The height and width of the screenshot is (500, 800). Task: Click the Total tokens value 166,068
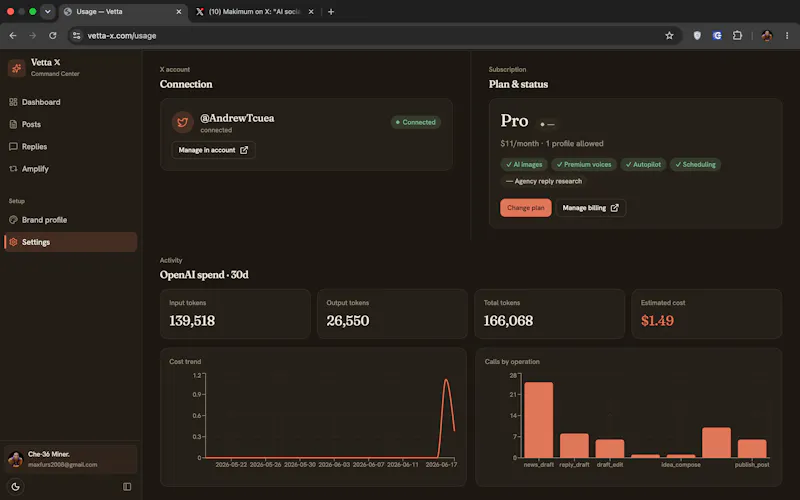coord(508,321)
